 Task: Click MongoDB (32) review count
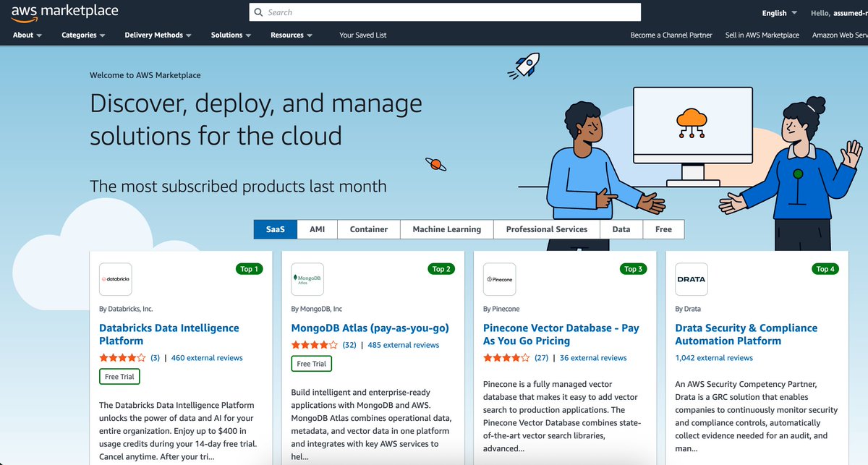click(x=349, y=345)
